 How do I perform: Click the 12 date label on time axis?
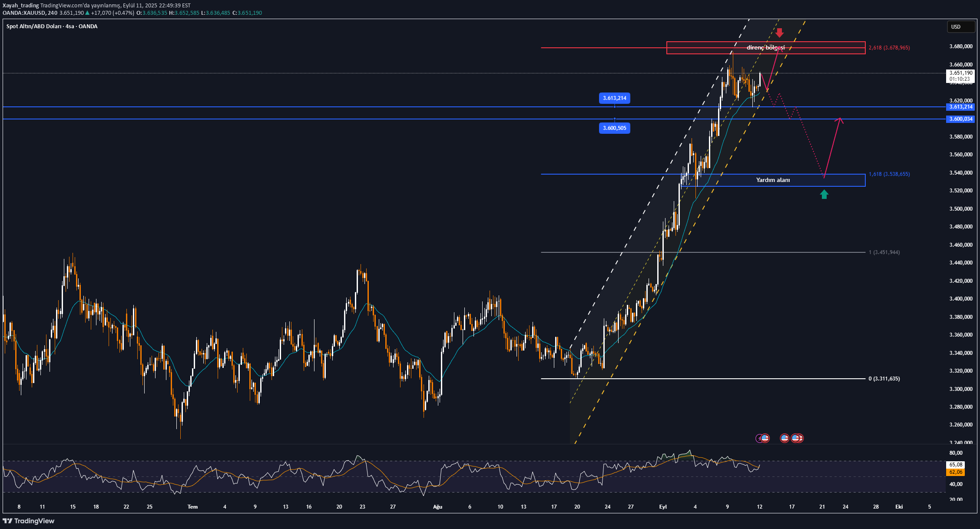pos(759,507)
